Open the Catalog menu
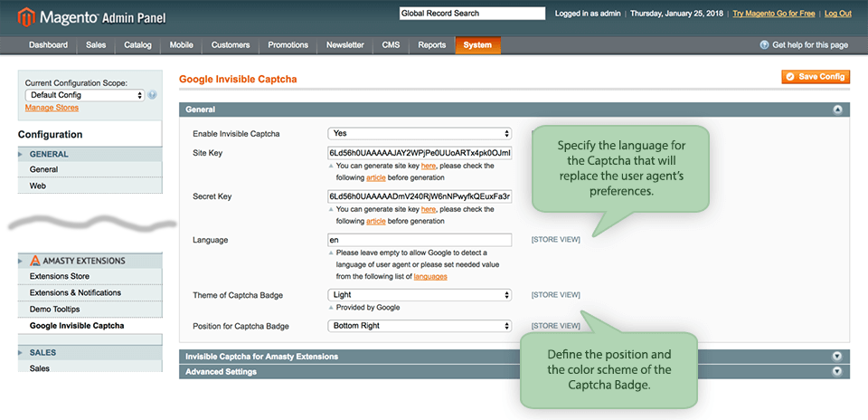 point(137,45)
